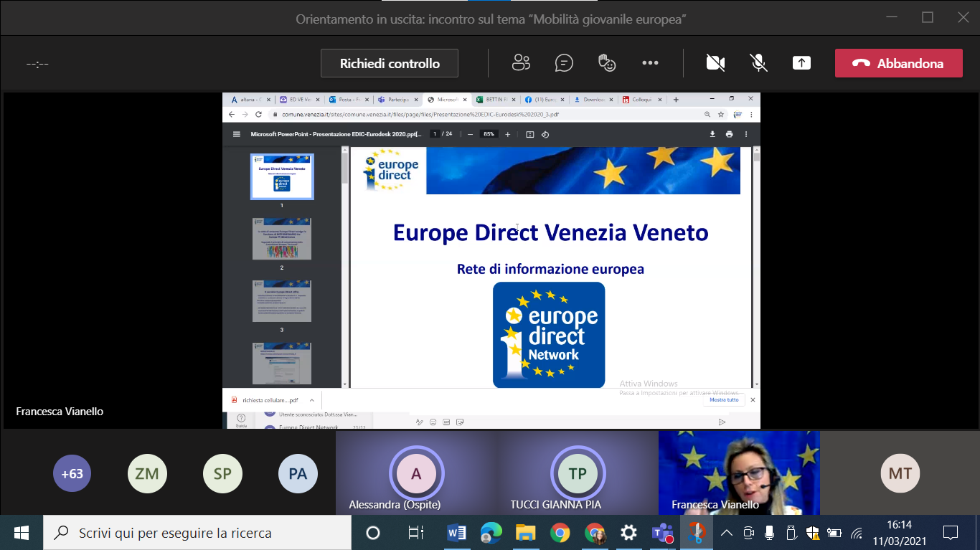Viewport: 980px width, 550px height.
Task: Open the More actions ellipsis menu
Action: 650,63
